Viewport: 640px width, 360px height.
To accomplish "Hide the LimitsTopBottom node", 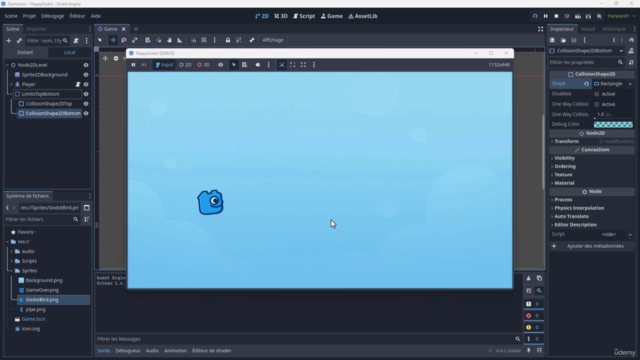I will click(x=86, y=94).
